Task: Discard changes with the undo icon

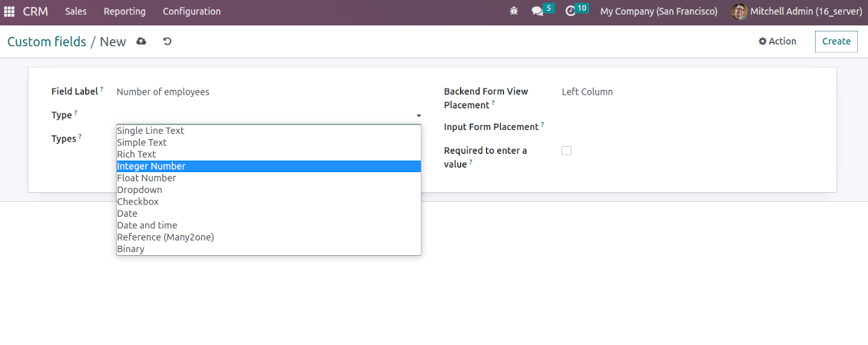Action: [167, 41]
